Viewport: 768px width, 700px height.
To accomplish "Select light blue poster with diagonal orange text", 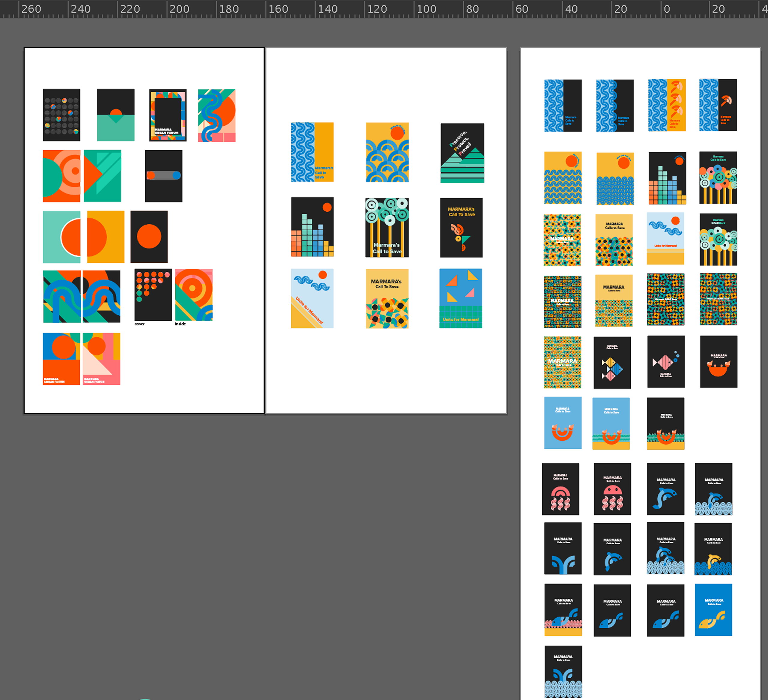I will point(312,298).
